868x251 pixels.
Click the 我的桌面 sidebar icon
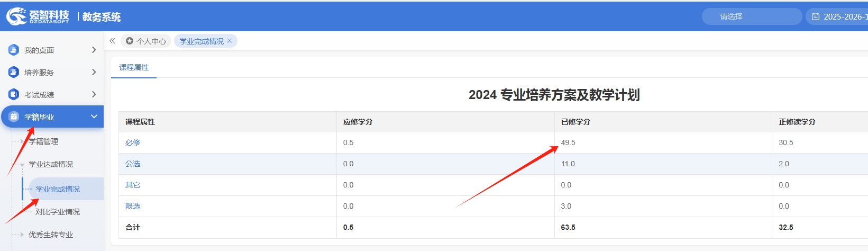click(14, 50)
